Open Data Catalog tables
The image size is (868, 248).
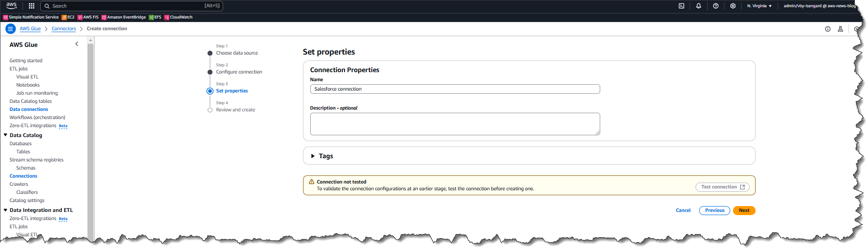pos(31,101)
